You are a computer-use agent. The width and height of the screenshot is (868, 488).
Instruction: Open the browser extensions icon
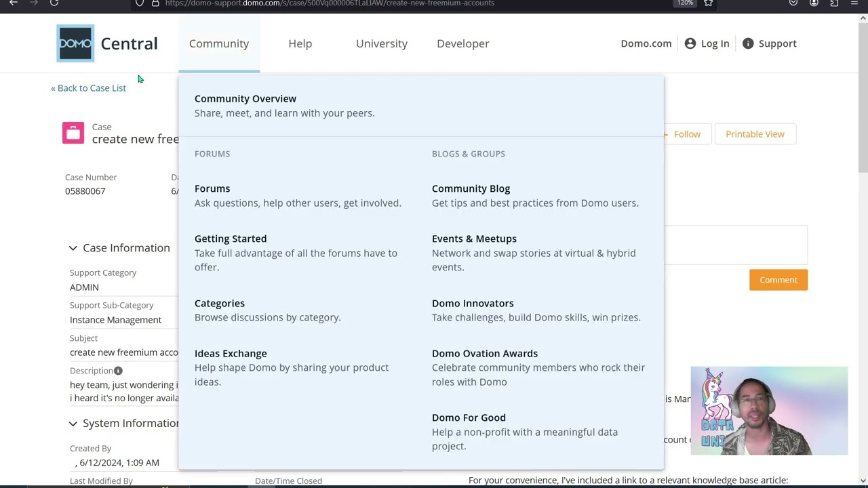[x=834, y=3]
